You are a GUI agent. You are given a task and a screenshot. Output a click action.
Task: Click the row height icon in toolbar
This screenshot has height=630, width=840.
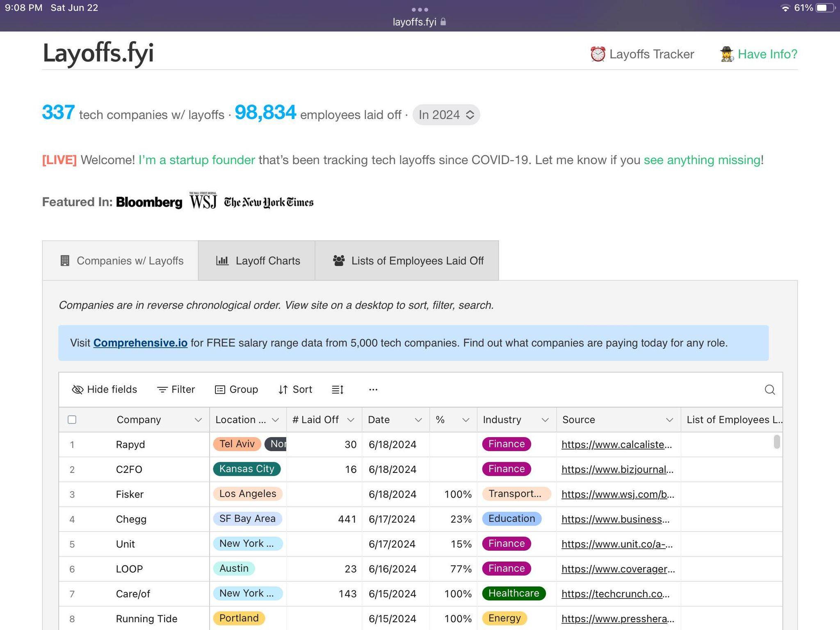[x=338, y=390]
